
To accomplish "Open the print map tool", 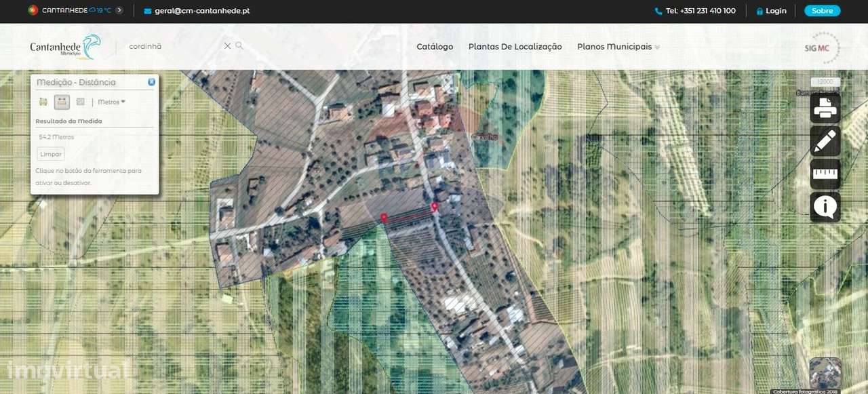I will click(x=825, y=108).
